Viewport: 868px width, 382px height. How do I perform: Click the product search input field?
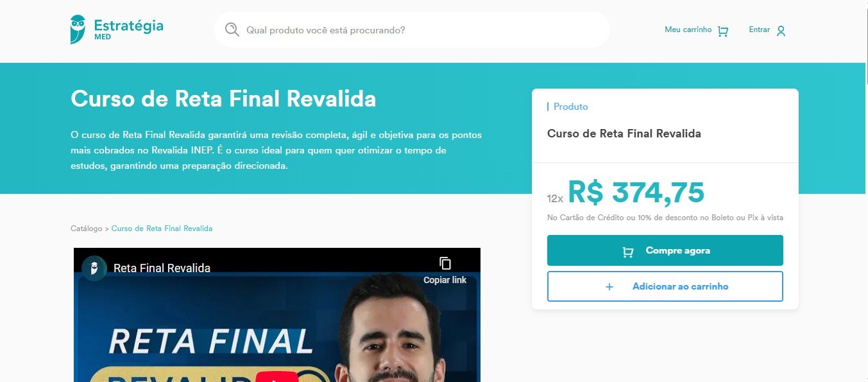pos(412,30)
